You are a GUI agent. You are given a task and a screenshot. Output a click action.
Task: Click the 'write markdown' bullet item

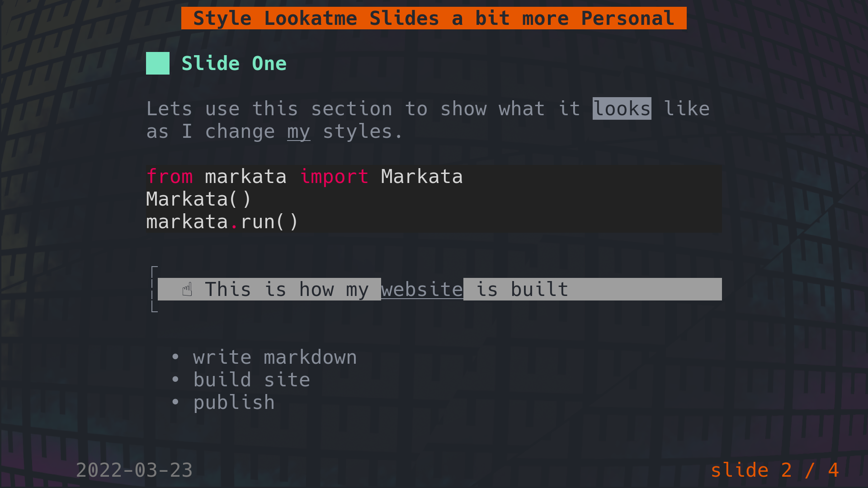point(275,357)
